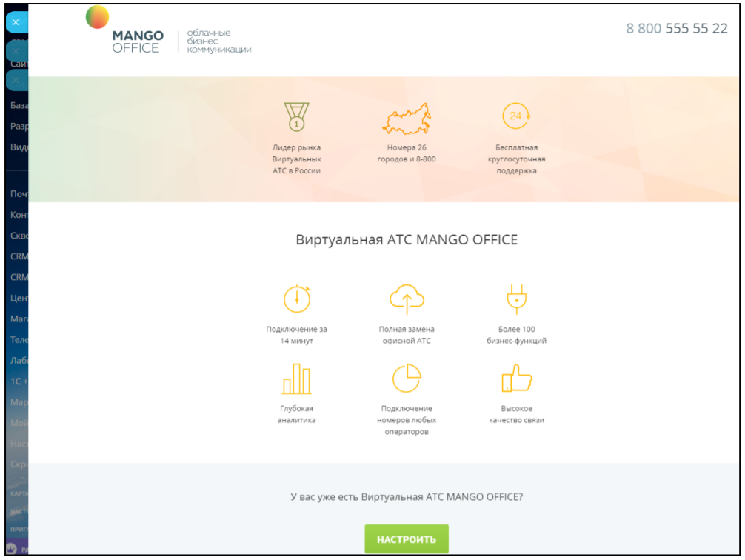Click the cloud upload PBX replacement icon
Image resolution: width=745 pixels, height=560 pixels.
pyautogui.click(x=407, y=299)
